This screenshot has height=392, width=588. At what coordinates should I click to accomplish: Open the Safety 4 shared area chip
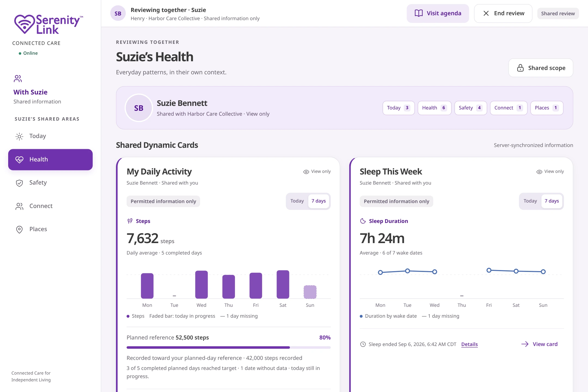(471, 108)
